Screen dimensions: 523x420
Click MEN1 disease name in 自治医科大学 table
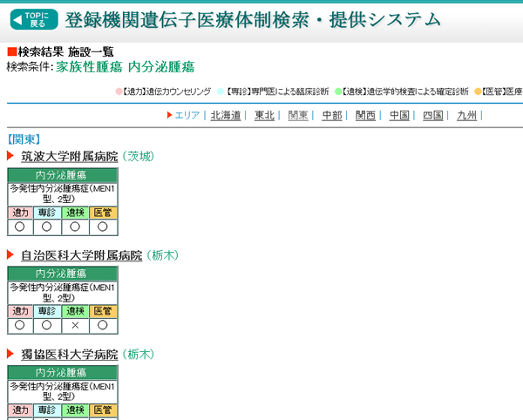(x=63, y=293)
